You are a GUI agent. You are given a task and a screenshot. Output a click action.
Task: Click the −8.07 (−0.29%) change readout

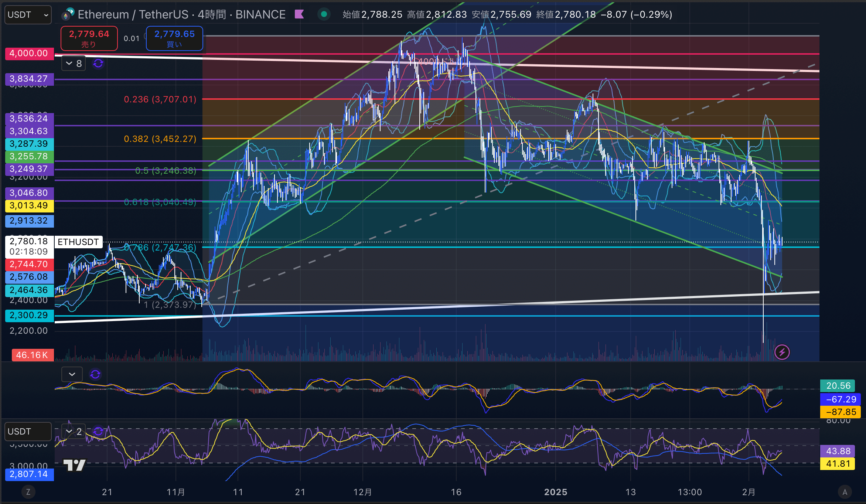point(637,14)
